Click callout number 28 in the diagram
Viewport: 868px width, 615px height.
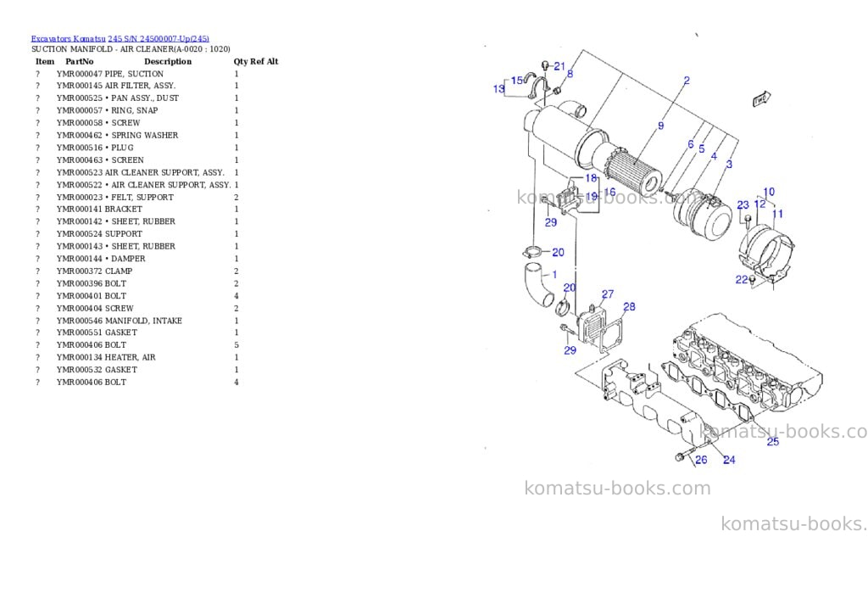click(630, 307)
